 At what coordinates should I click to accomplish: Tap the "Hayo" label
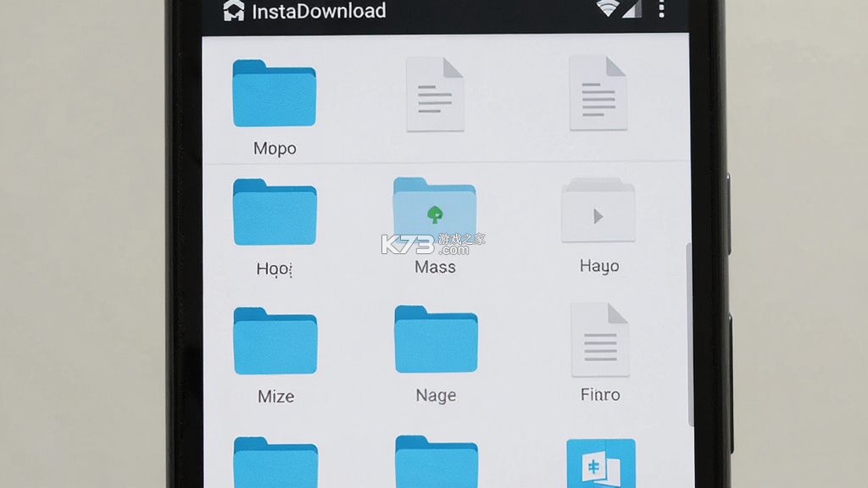coord(599,266)
